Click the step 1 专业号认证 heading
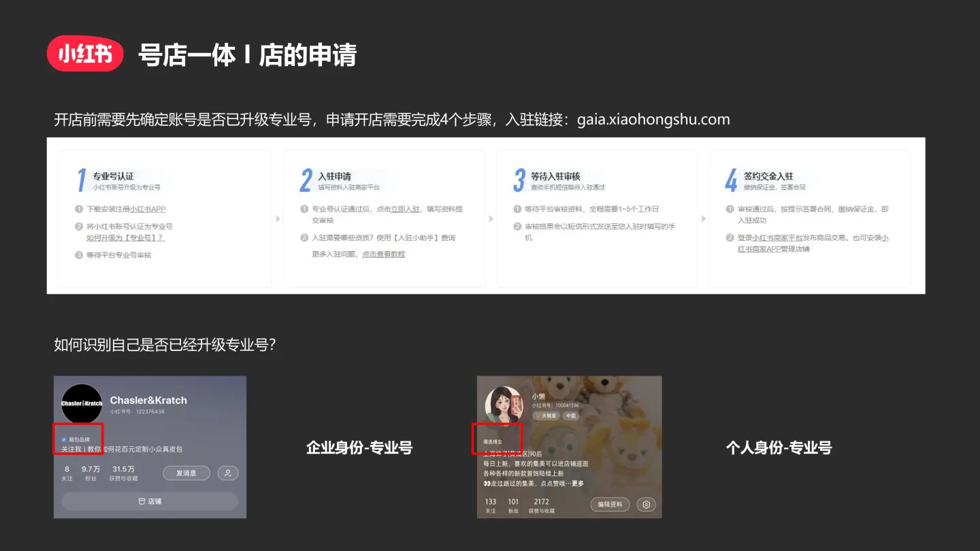Screen dimensions: 980x551 [113, 176]
